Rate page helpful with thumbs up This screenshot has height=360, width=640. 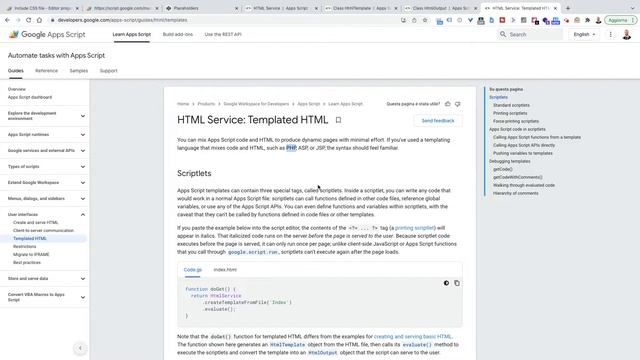pos(448,104)
